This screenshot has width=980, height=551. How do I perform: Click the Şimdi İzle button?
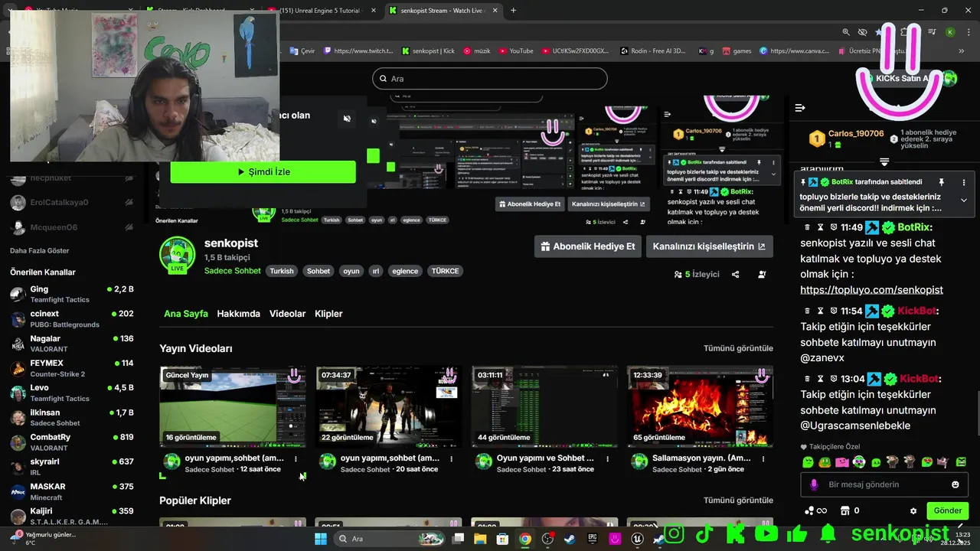(x=263, y=172)
